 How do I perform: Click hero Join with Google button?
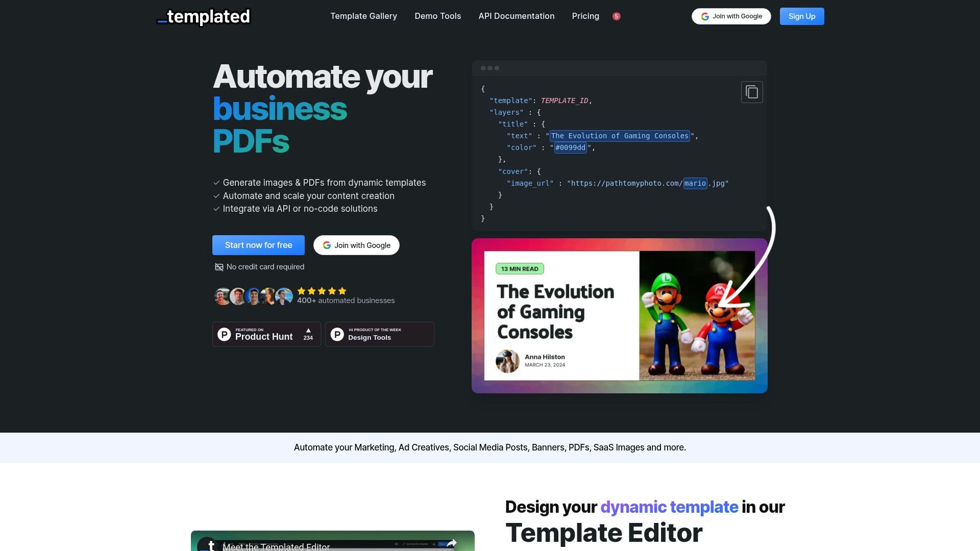[356, 245]
